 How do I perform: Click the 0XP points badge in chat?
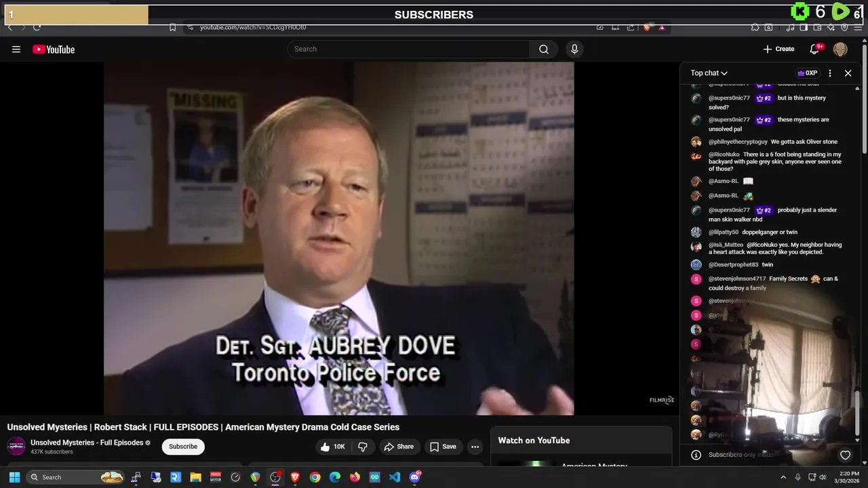807,73
